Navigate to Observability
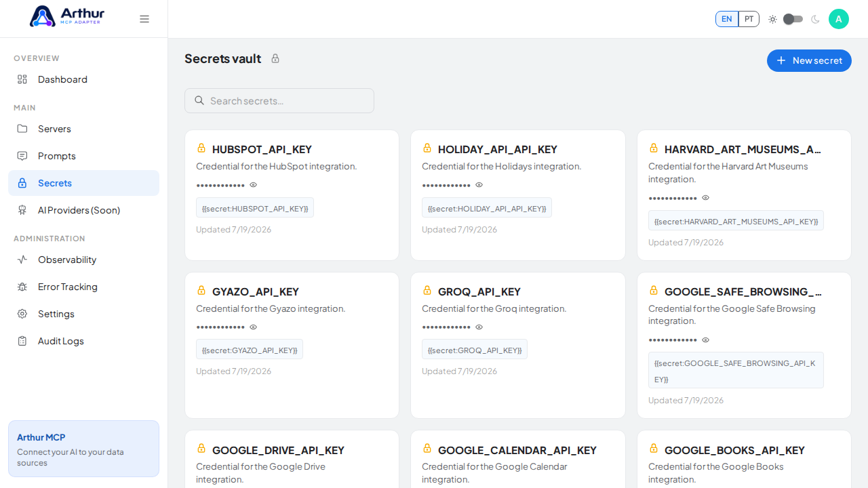 click(x=83, y=260)
